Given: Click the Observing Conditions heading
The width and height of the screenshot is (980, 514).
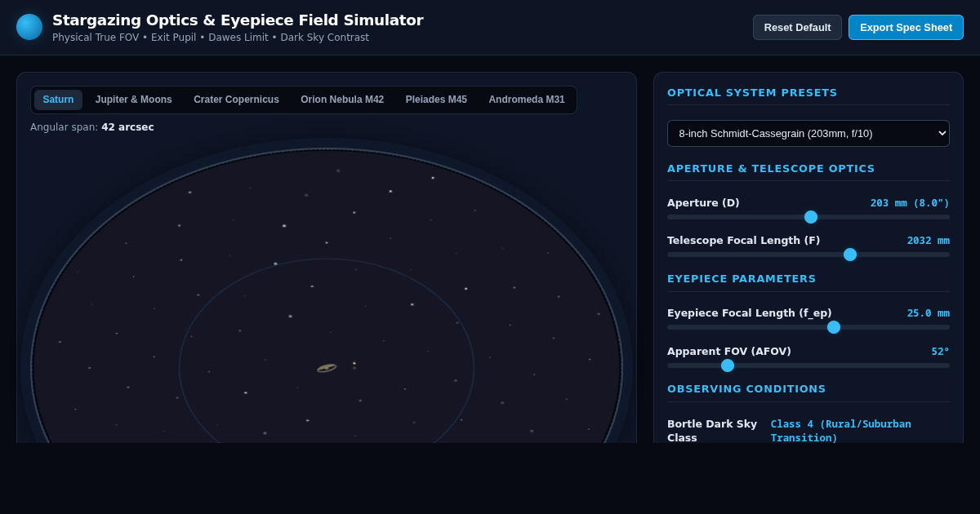Looking at the screenshot, I should point(746,389).
